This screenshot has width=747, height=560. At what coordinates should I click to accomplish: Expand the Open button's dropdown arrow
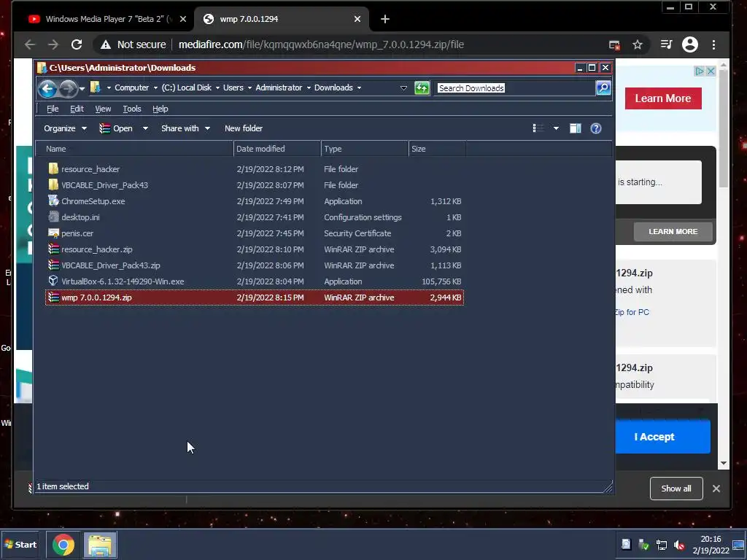point(145,128)
